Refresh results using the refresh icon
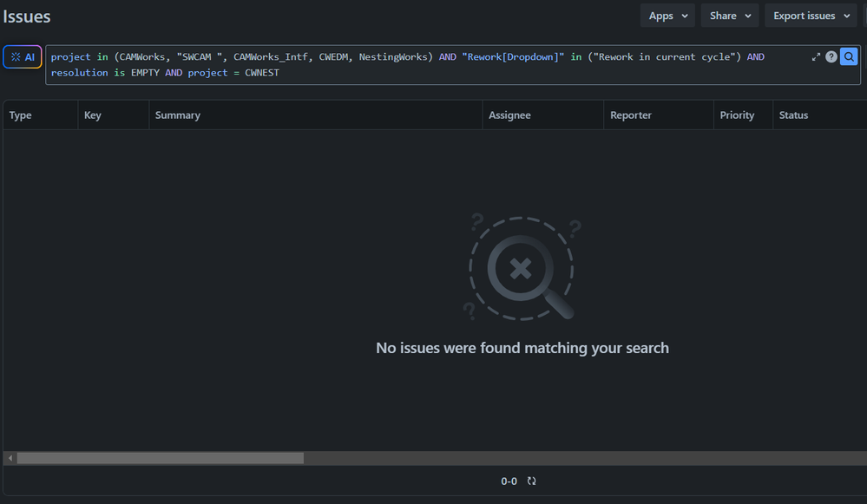Screen dimensions: 867x504 tap(530, 481)
